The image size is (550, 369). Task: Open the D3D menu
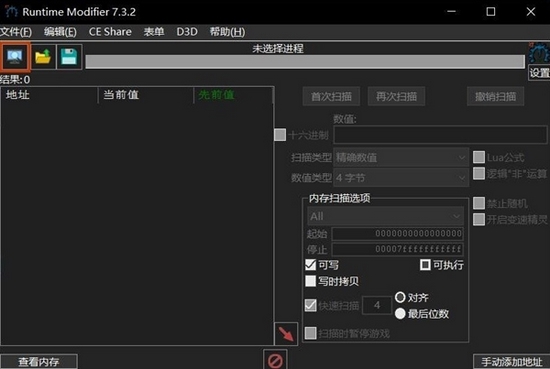pyautogui.click(x=187, y=32)
